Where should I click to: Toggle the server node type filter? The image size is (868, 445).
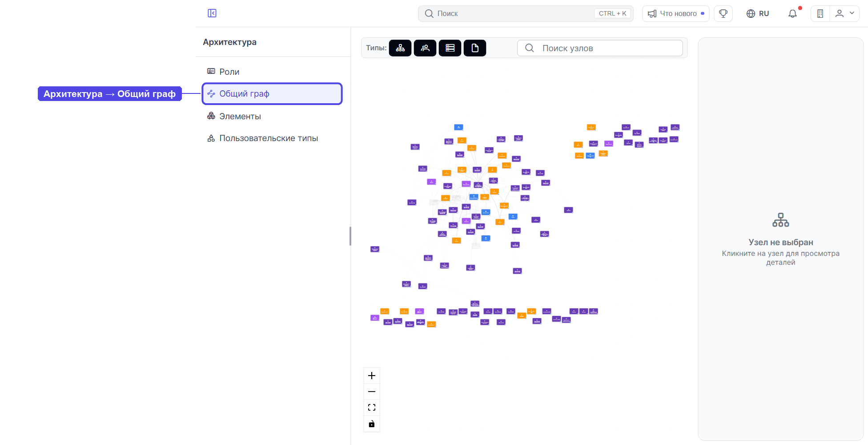point(450,48)
